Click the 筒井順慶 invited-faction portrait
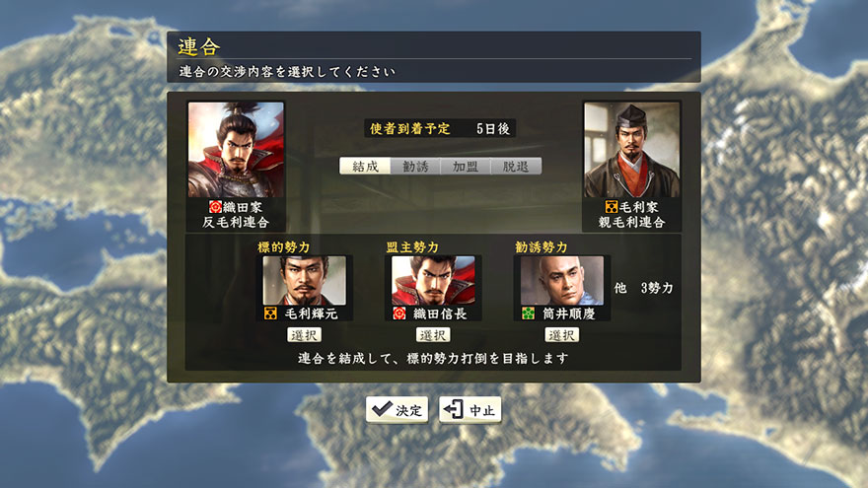 click(562, 281)
